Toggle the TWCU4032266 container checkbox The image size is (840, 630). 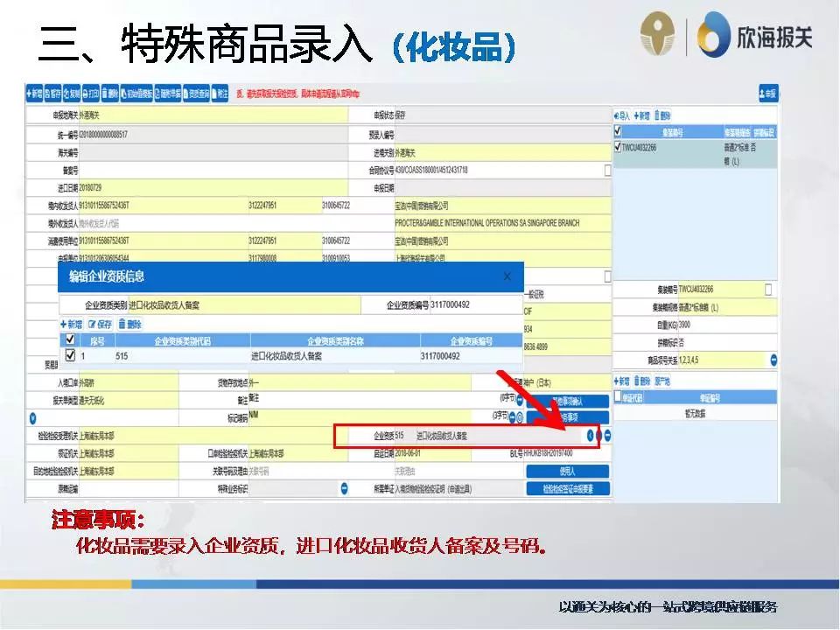(x=617, y=145)
